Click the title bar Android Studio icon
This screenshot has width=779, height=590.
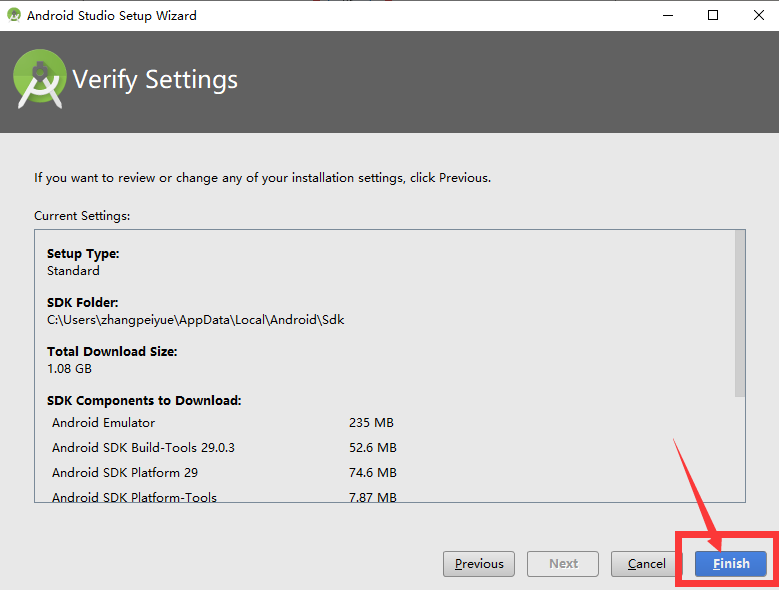[x=14, y=15]
